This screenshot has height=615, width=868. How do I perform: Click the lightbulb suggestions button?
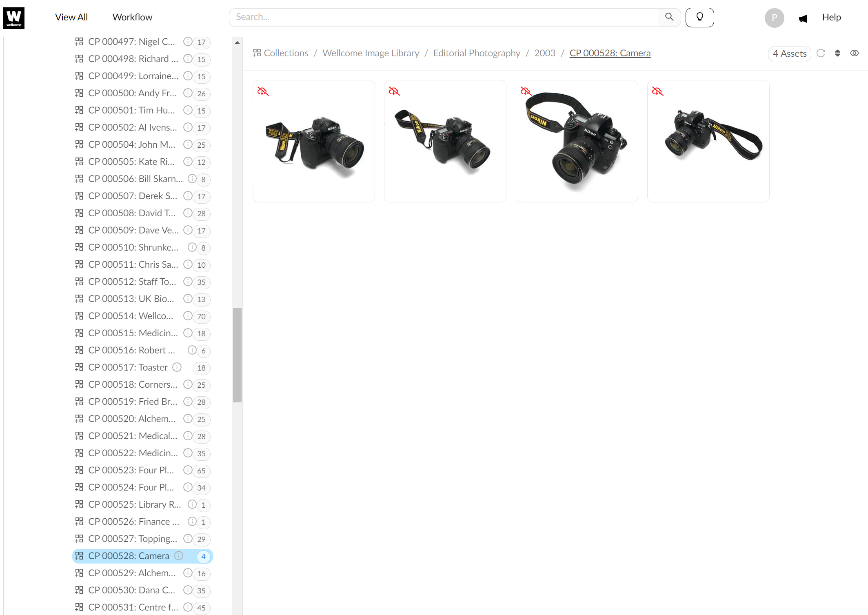(699, 17)
